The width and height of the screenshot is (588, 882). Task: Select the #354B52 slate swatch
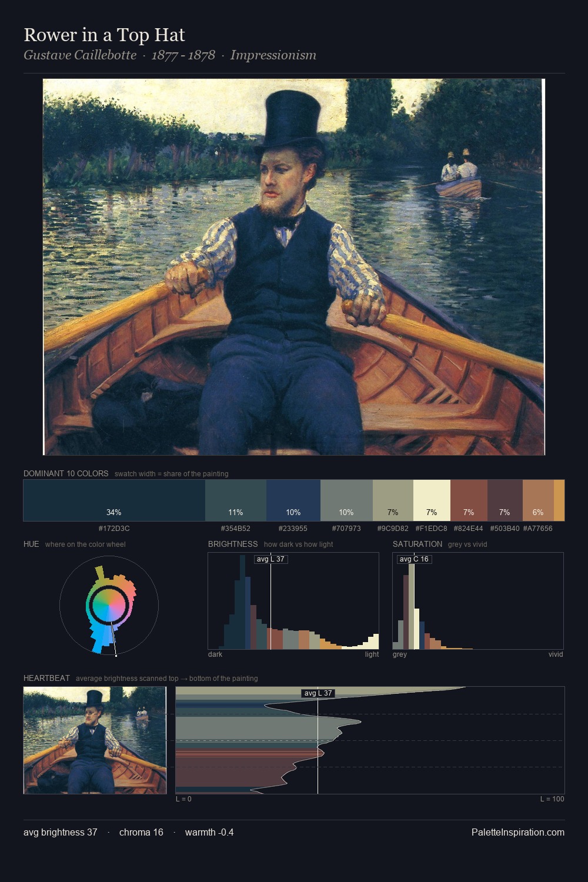236,500
